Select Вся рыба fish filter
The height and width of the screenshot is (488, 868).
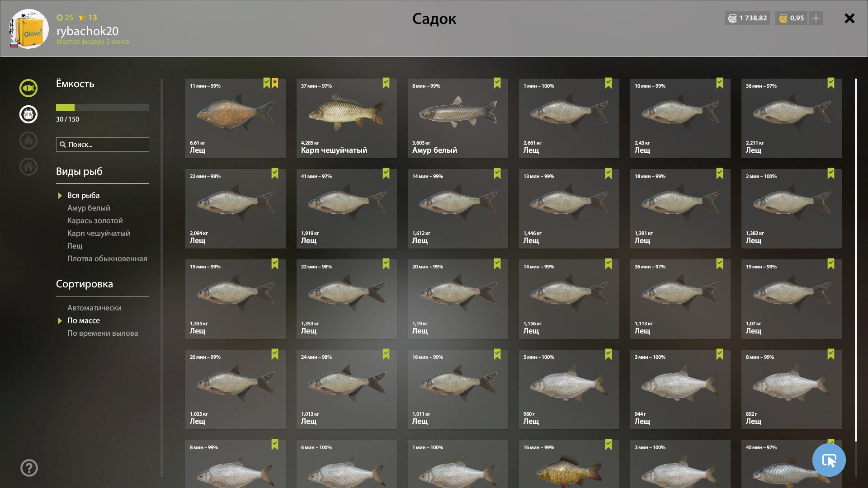point(83,195)
